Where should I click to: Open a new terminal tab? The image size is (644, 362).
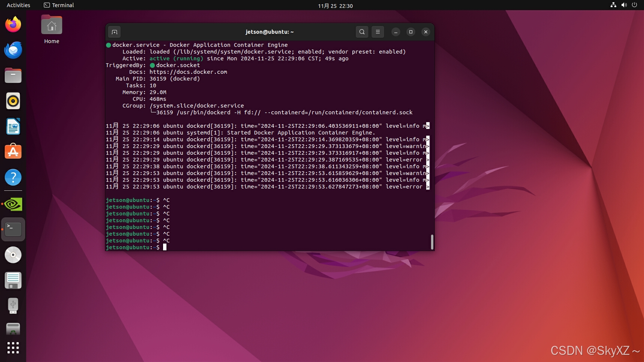(x=115, y=32)
